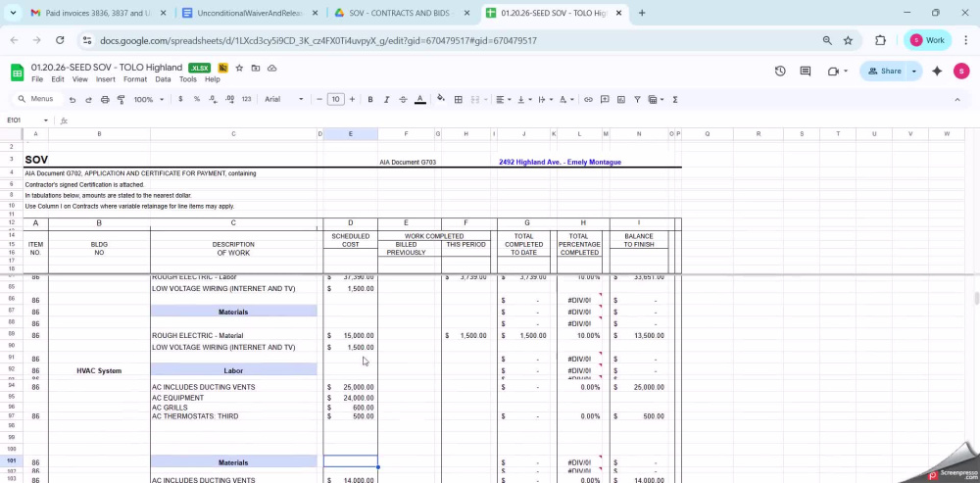This screenshot has height=483, width=980.
Task: Open the Format menu
Action: tap(135, 79)
